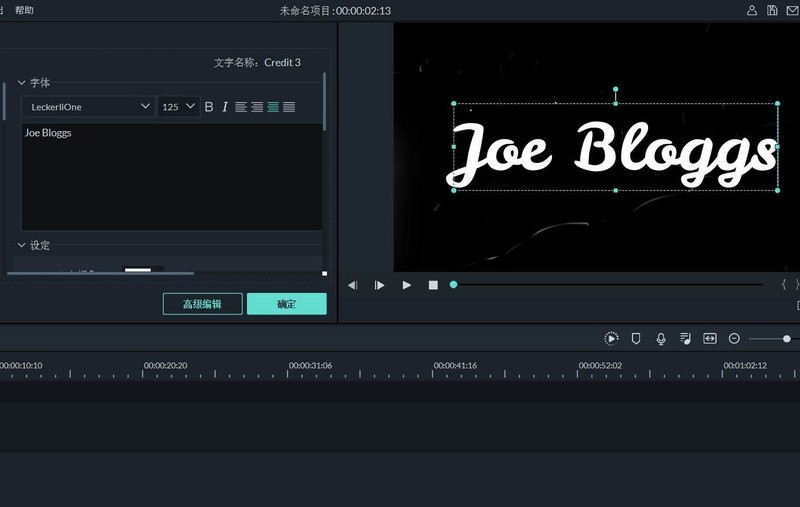Viewport: 800px width, 507px height.
Task: Add a marker using the marker icon
Action: [x=636, y=339]
